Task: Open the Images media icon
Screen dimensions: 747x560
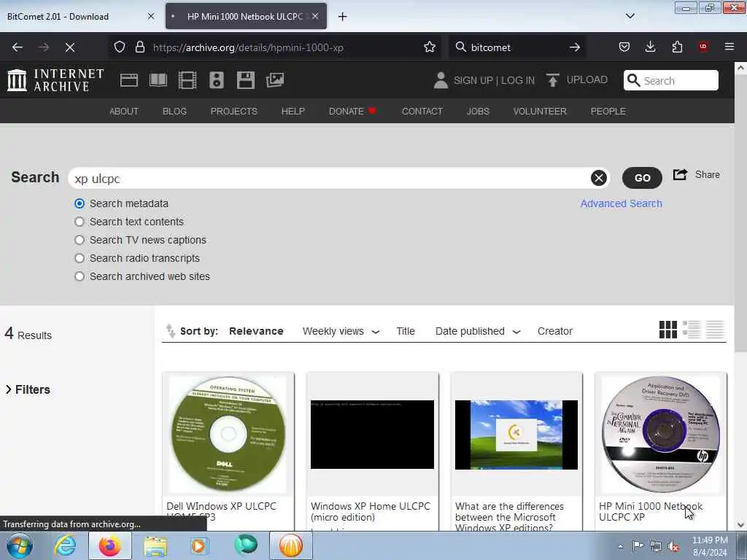Action: click(275, 80)
